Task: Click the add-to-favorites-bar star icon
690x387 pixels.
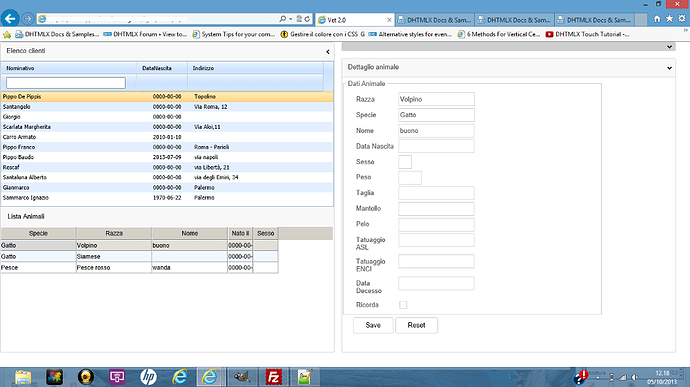Action: [7, 34]
